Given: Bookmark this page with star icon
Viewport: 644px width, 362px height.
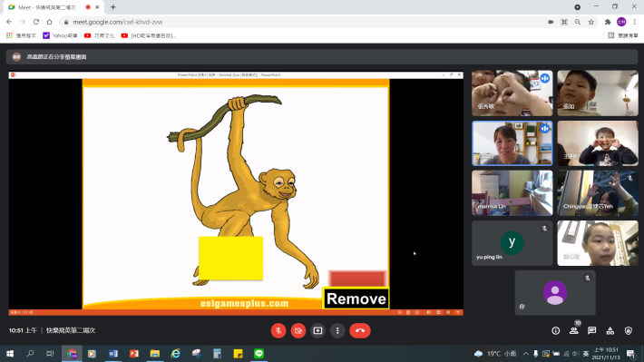Looking at the screenshot, I should point(591,22).
